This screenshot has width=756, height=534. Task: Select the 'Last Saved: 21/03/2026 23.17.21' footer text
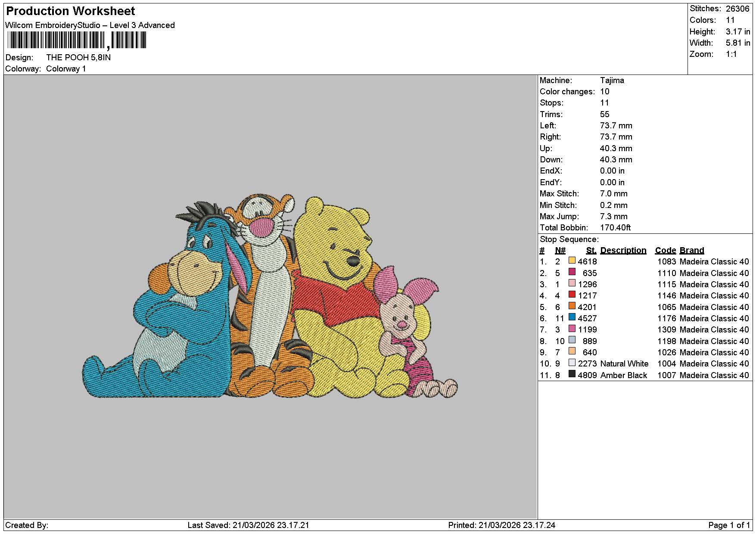click(249, 525)
